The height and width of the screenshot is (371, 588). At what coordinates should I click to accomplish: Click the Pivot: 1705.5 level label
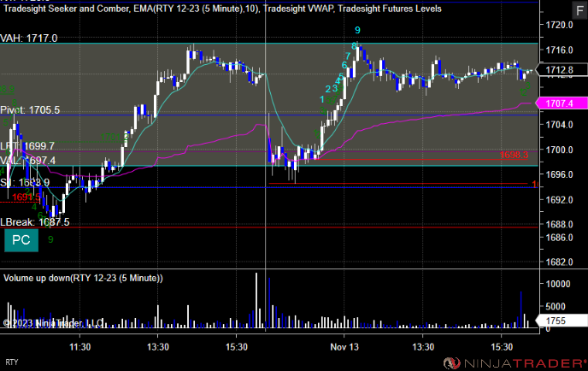(x=30, y=110)
